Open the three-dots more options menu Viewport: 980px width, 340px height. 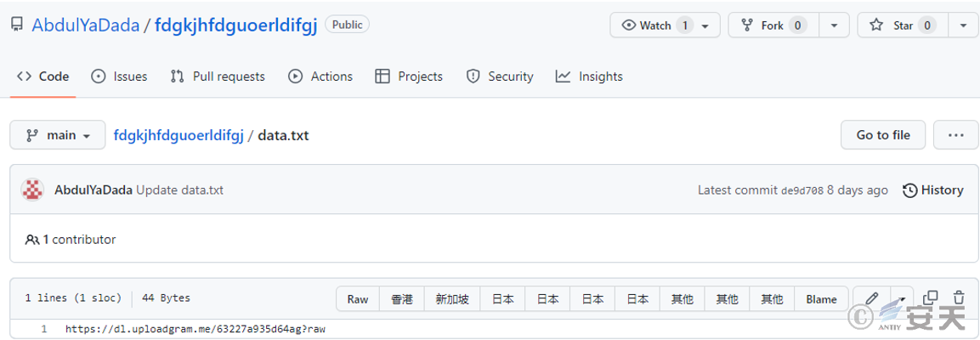pyautogui.click(x=955, y=135)
